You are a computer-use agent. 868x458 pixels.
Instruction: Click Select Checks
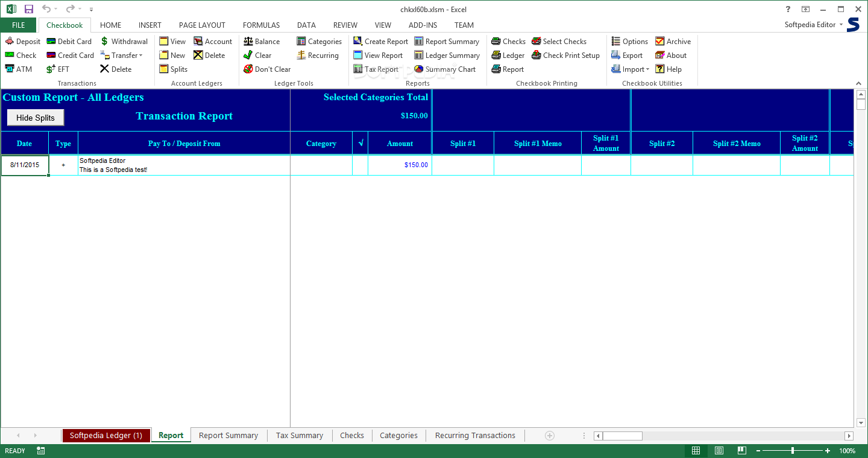(x=559, y=42)
